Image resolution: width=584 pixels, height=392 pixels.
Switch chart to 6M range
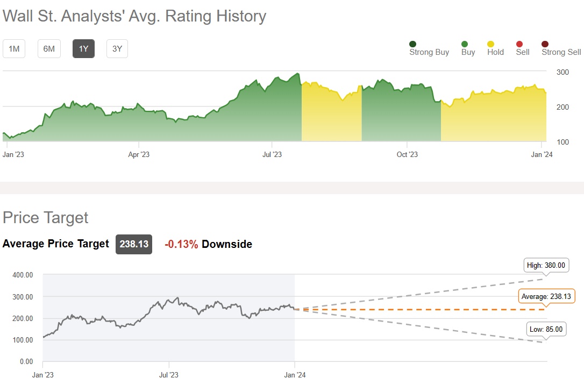pyautogui.click(x=49, y=49)
